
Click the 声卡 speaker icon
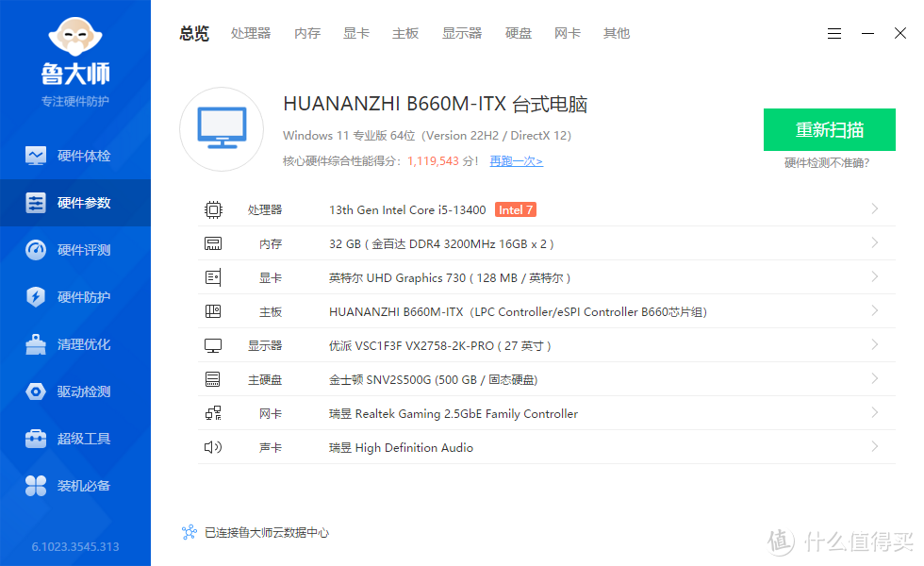click(213, 447)
